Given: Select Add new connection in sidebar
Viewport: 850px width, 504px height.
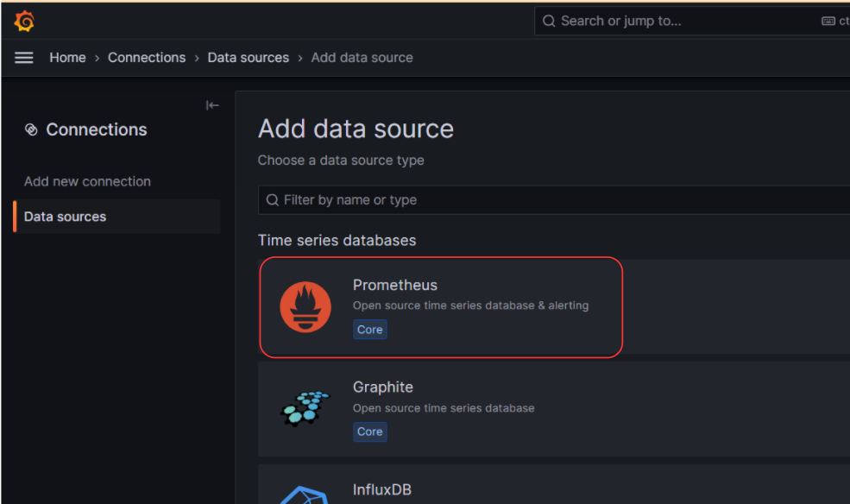Looking at the screenshot, I should click(87, 181).
